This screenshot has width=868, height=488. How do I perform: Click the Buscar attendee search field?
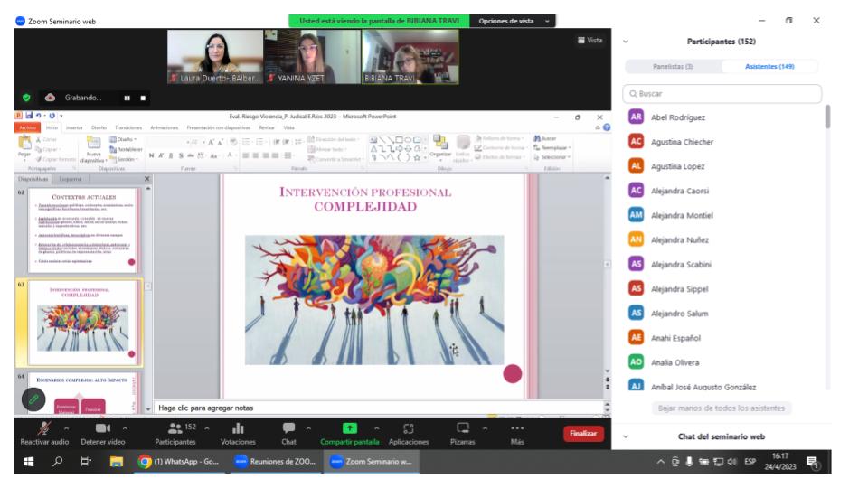point(722,93)
